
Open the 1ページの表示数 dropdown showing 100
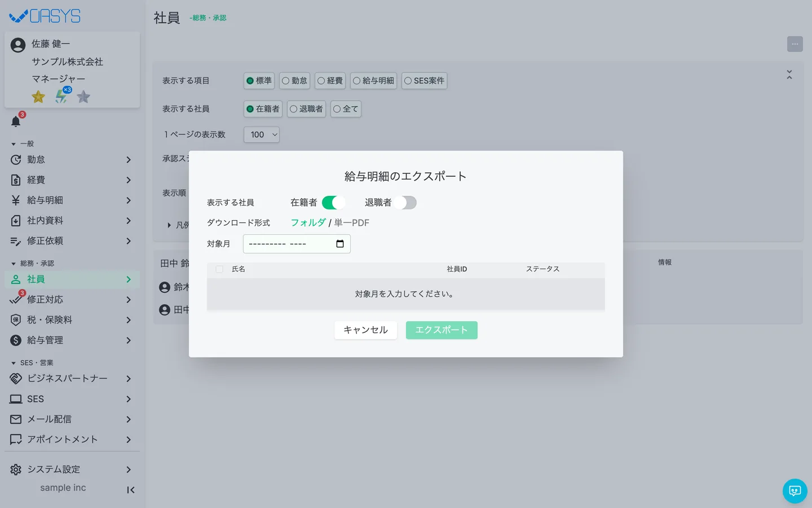(262, 134)
